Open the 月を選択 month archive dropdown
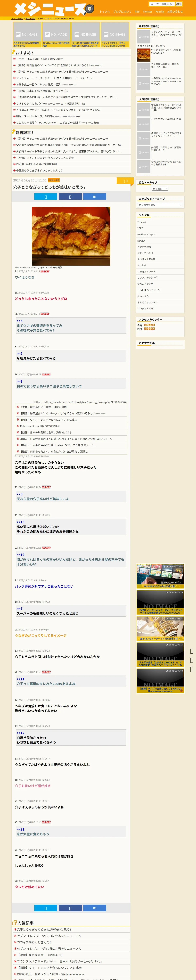The height and width of the screenshot is (980, 196). [160, 189]
